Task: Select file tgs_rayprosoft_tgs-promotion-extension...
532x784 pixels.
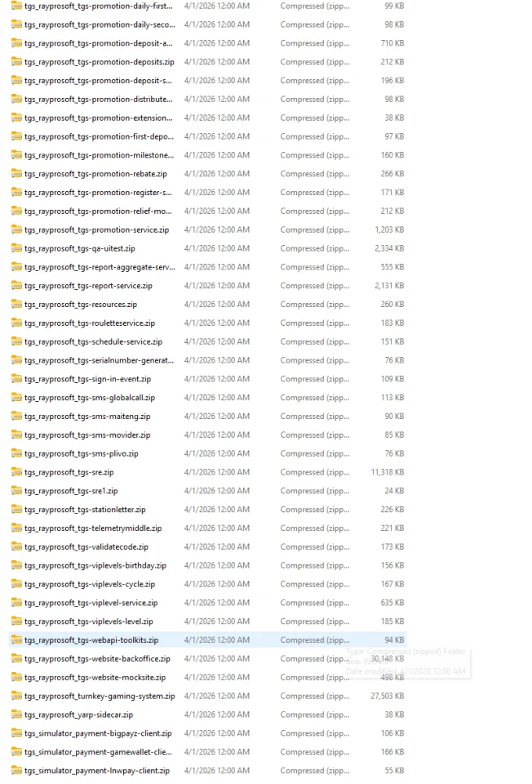Action: tap(99, 118)
